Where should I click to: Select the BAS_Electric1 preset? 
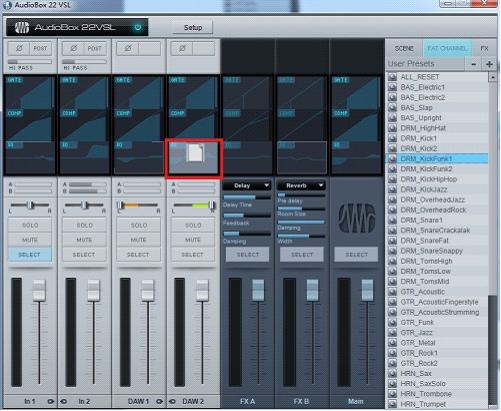coord(437,87)
